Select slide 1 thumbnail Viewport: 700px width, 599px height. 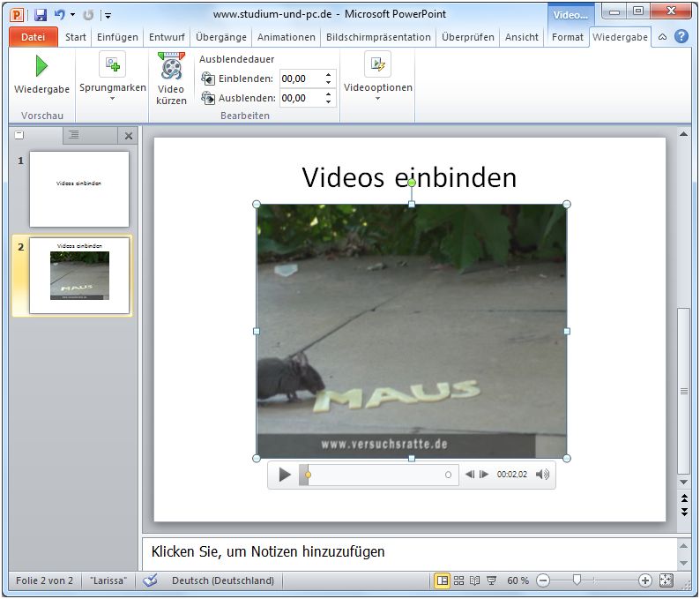point(79,189)
